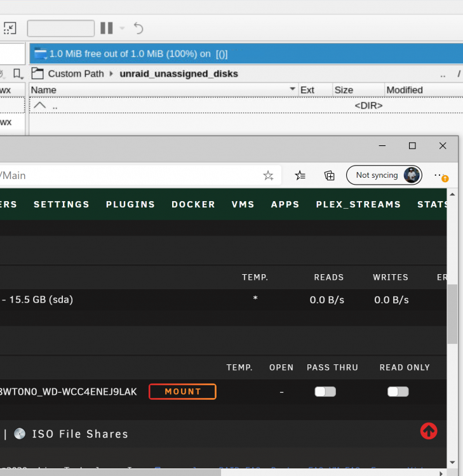The width and height of the screenshot is (463, 476).
Task: Click the Custom Path folder icon
Action: (37, 74)
